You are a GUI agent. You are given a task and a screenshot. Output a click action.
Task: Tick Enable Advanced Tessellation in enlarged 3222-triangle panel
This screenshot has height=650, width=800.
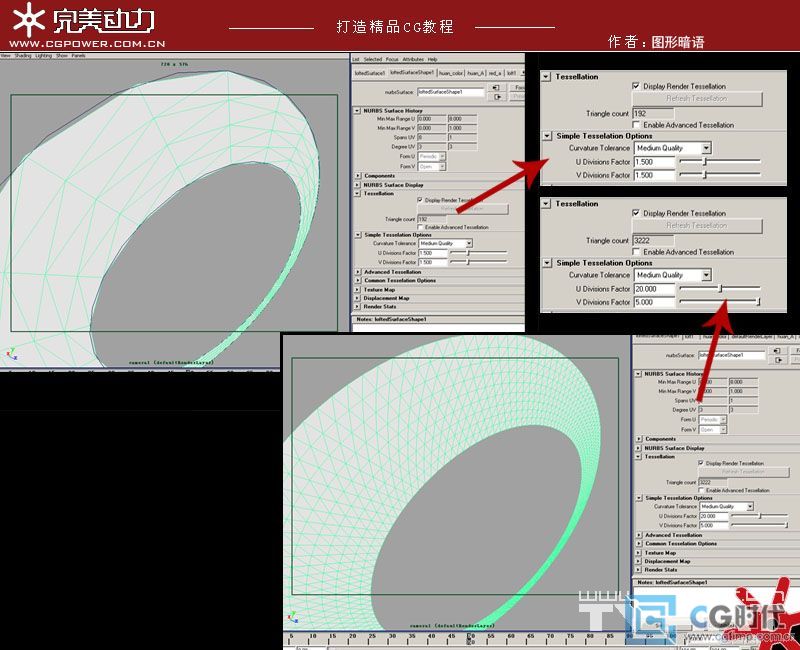[636, 252]
